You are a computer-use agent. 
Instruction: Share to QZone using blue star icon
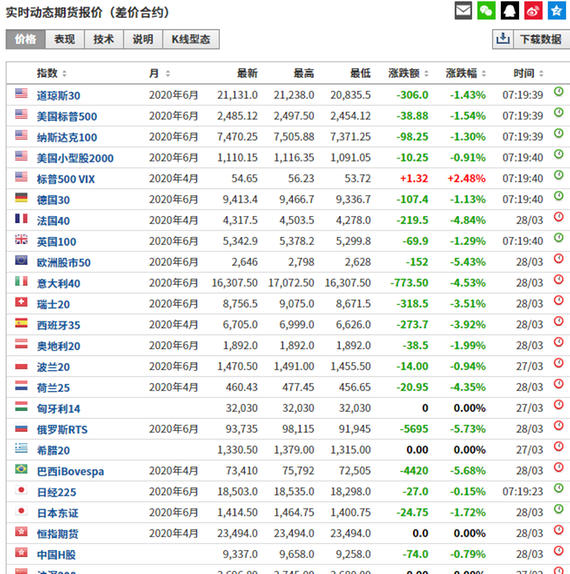(556, 10)
